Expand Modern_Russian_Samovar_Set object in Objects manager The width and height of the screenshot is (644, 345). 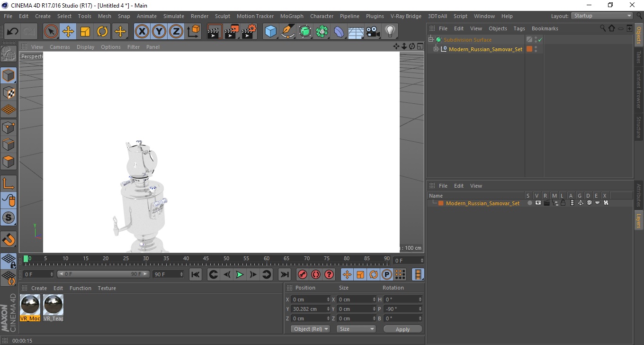(436, 49)
